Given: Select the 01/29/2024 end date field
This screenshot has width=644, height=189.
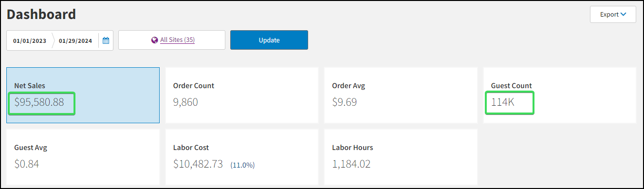Looking at the screenshot, I should point(75,40).
